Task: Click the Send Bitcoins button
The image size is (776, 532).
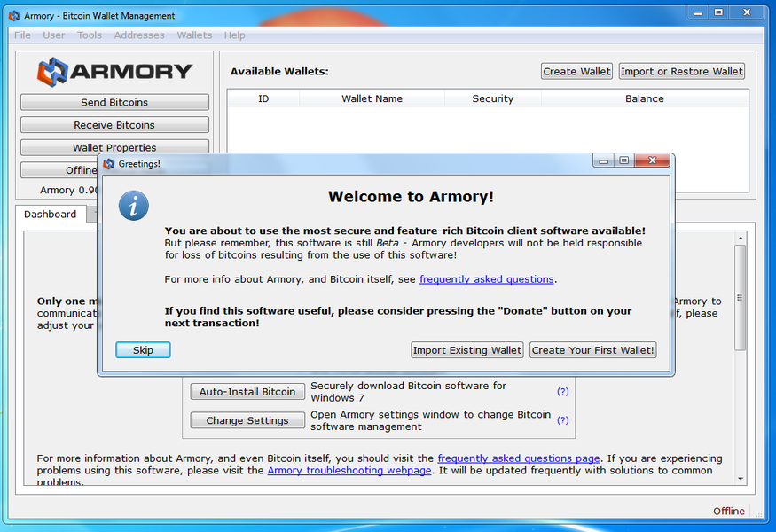Action: tap(114, 102)
